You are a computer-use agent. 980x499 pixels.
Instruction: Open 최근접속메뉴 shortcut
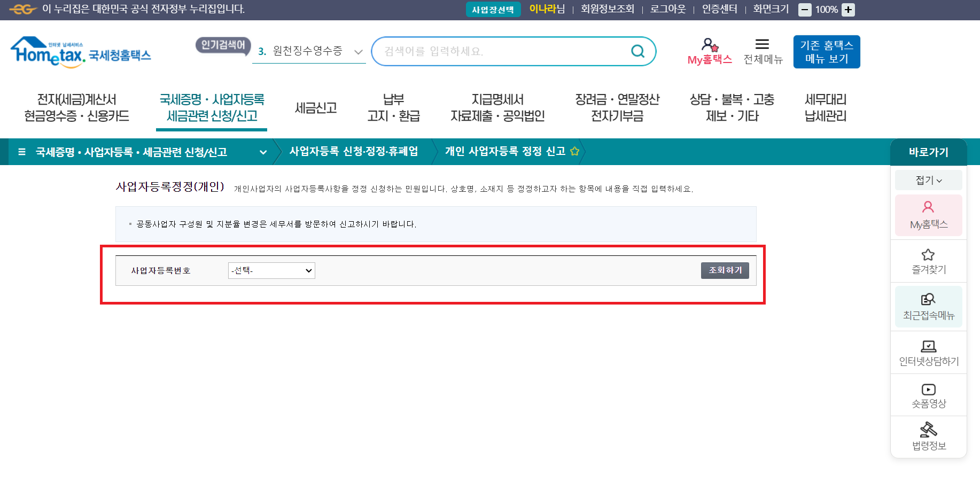point(929,307)
